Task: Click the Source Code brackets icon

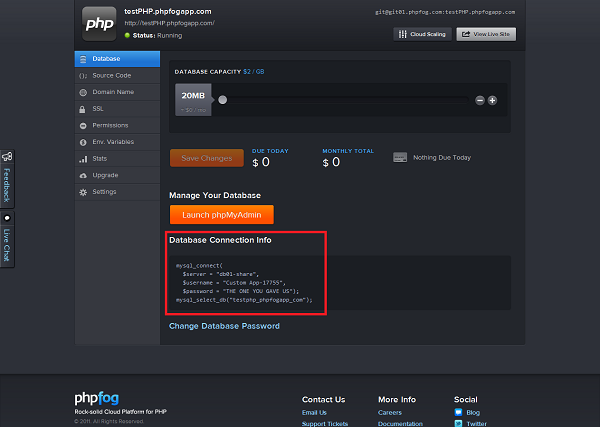Action: coord(83,76)
